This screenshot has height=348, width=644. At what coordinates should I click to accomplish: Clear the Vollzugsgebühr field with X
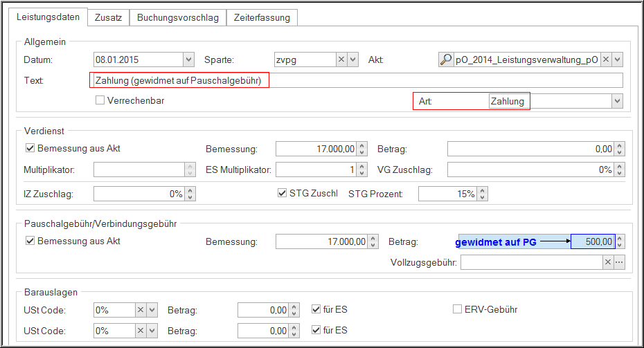click(x=608, y=262)
